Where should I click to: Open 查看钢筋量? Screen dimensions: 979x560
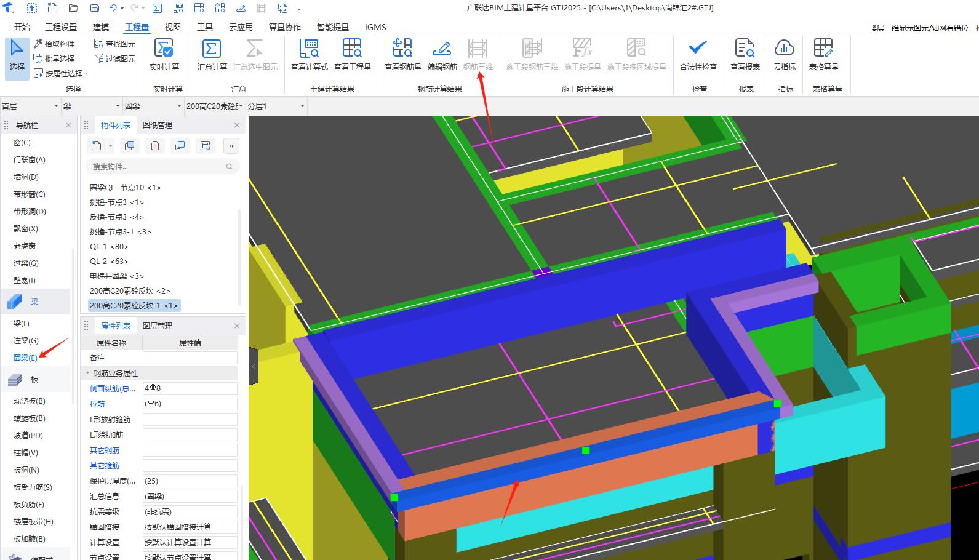click(x=403, y=55)
